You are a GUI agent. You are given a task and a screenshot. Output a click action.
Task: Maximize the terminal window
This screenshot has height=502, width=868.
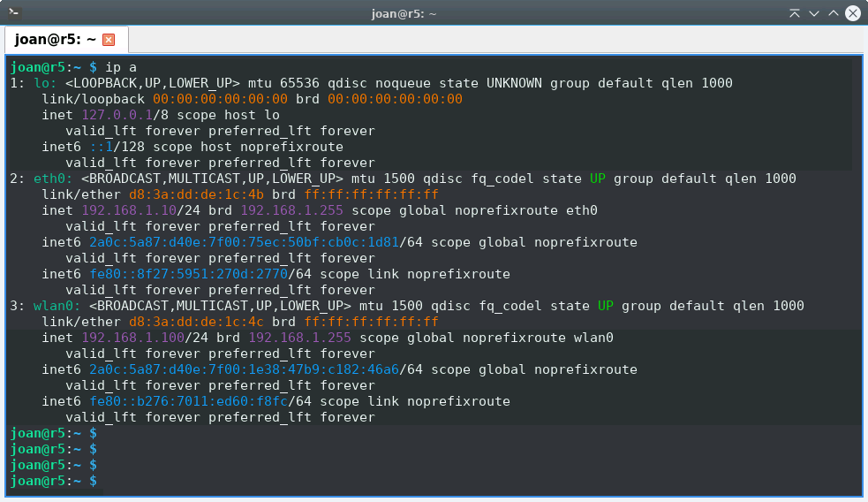[x=833, y=13]
